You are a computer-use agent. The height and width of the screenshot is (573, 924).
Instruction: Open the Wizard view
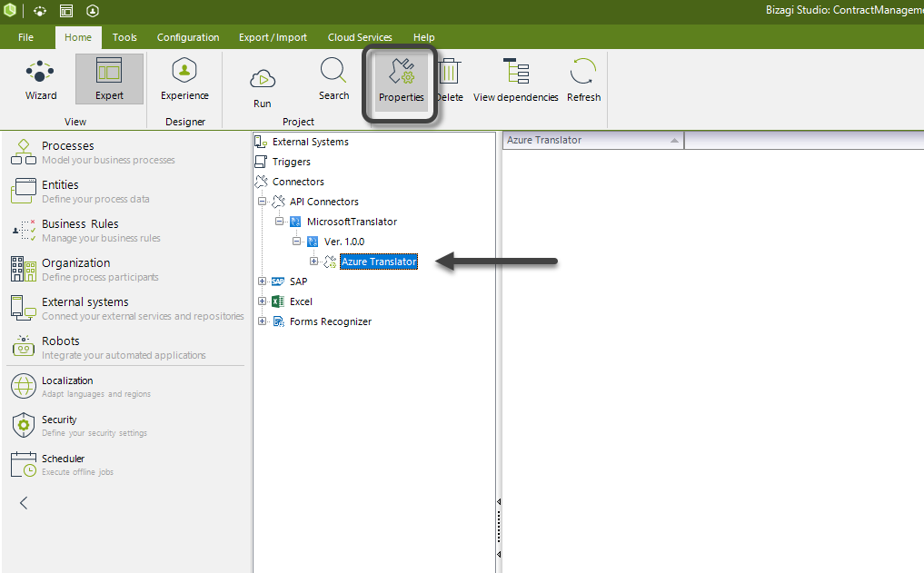[x=41, y=80]
